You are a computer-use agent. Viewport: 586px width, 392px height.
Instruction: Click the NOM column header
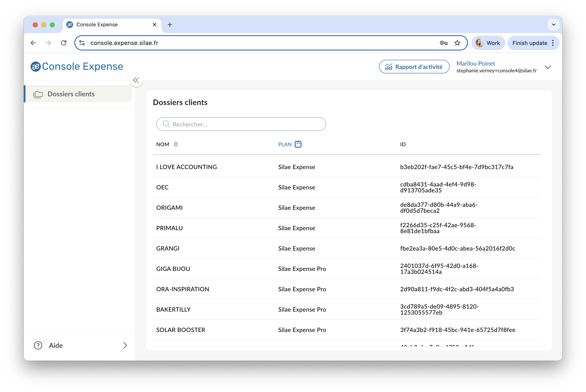click(163, 144)
